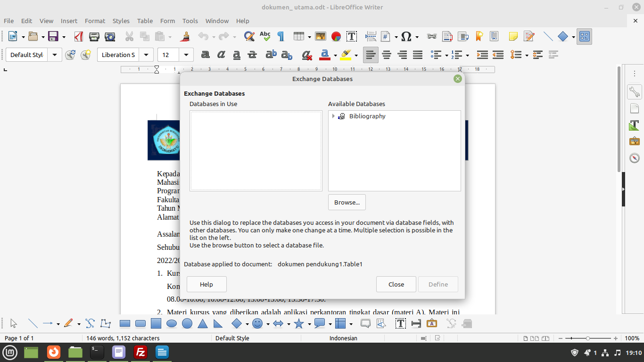The width and height of the screenshot is (644, 362).
Task: Open Unordered List dropdown arrow
Action: pyautogui.click(x=446, y=55)
